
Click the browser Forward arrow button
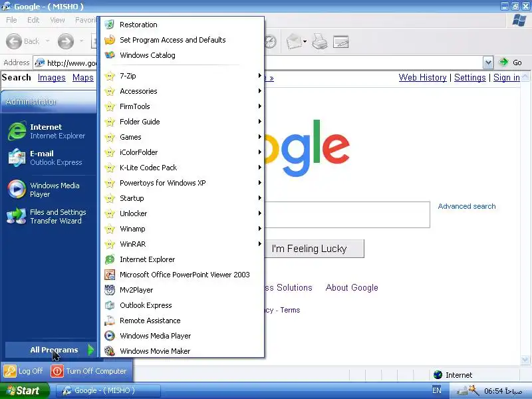pos(65,41)
